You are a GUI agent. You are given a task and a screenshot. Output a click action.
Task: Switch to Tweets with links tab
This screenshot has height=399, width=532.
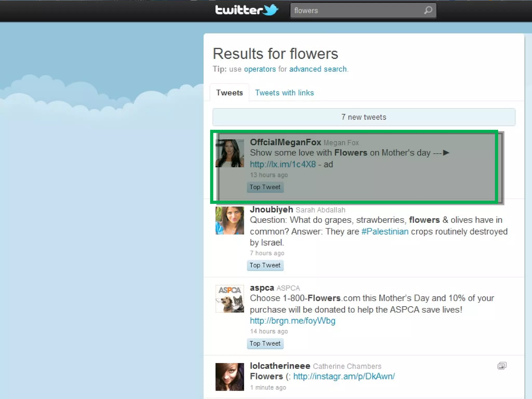[x=284, y=93]
